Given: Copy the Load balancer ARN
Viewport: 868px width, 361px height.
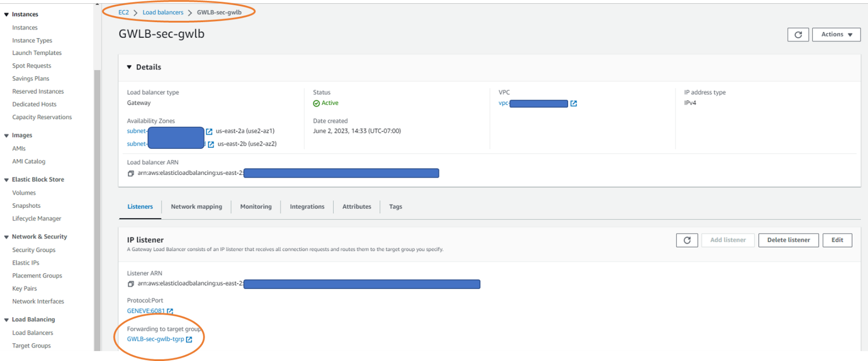Looking at the screenshot, I should pyautogui.click(x=131, y=173).
